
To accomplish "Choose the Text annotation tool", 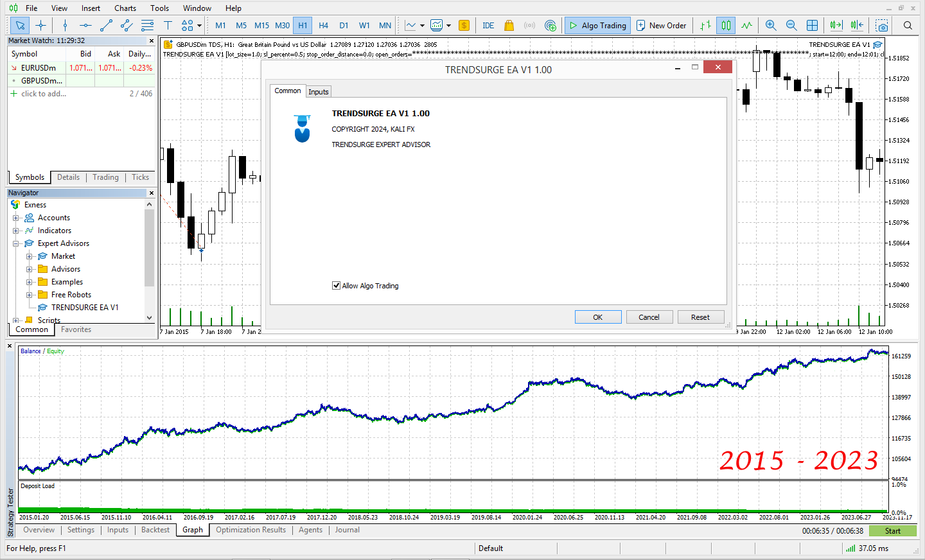I will click(168, 26).
